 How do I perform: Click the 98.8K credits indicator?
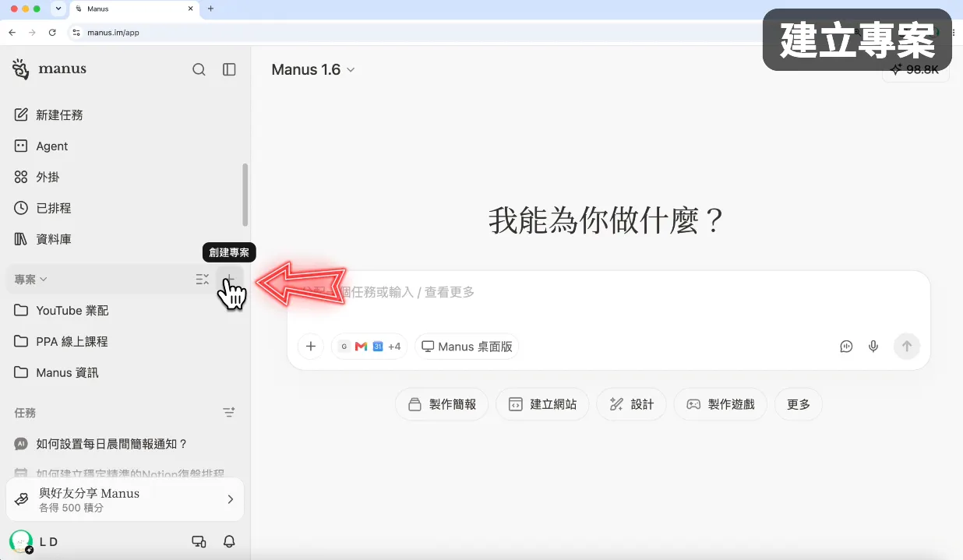[915, 69]
